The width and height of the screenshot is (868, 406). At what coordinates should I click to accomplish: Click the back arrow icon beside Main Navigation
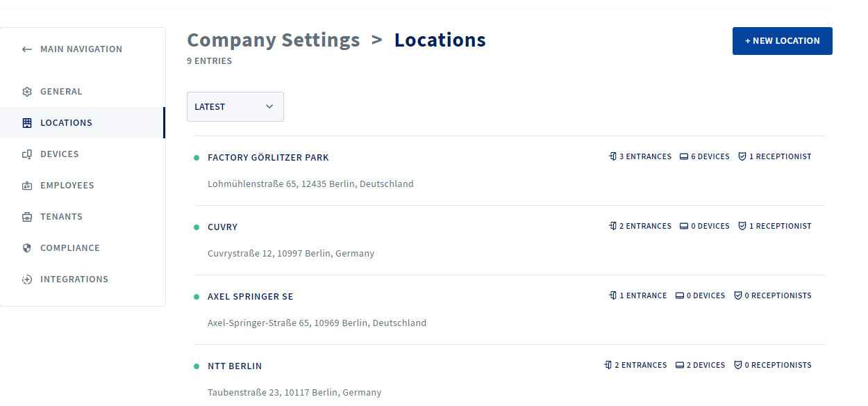click(27, 49)
